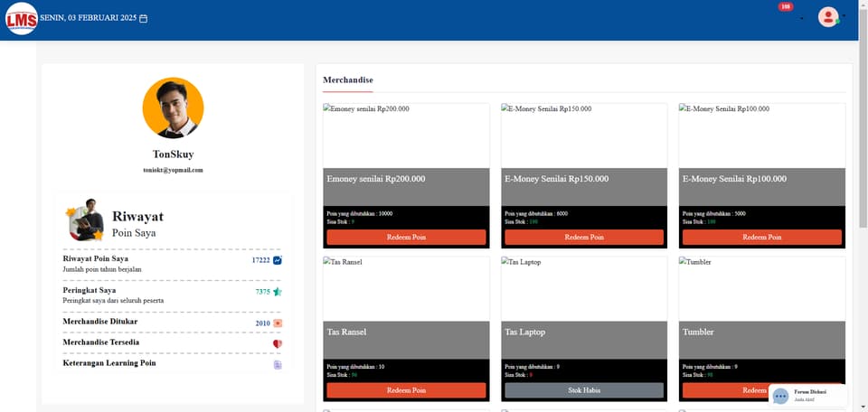
Task: Open Peringkat Saya entry
Action: 172,295
